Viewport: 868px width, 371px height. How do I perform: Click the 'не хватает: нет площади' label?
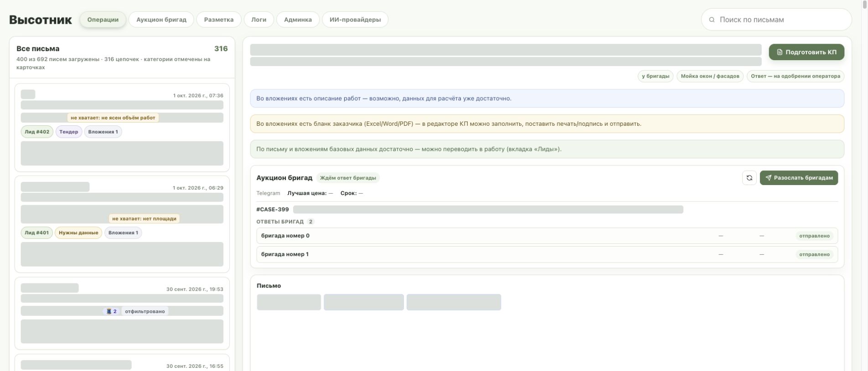144,218
